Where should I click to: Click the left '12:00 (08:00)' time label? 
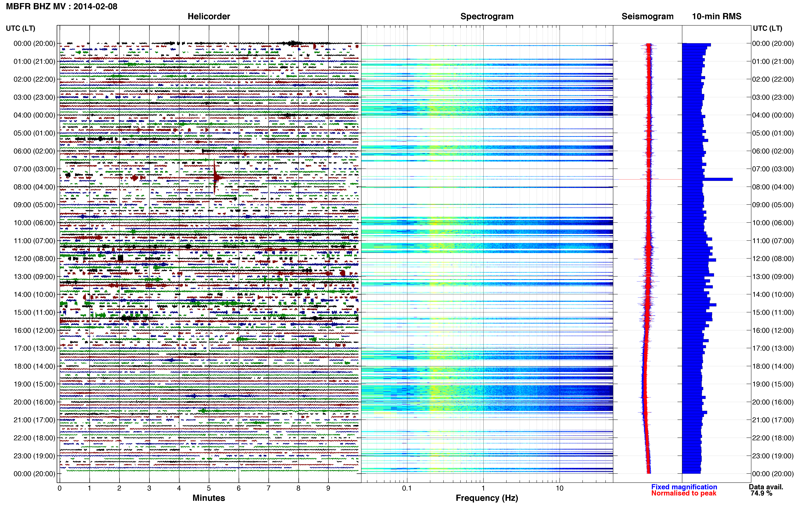[34, 259]
